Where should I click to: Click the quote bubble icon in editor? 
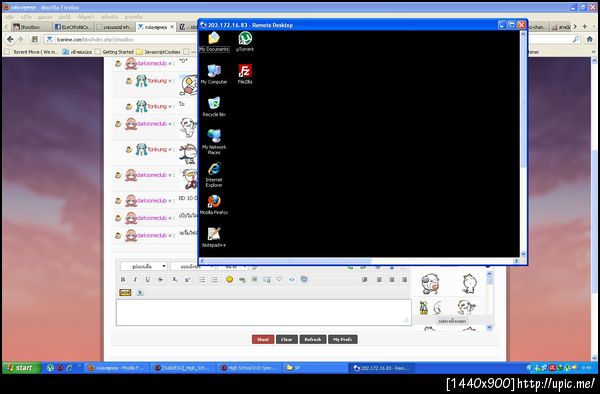pos(279,279)
